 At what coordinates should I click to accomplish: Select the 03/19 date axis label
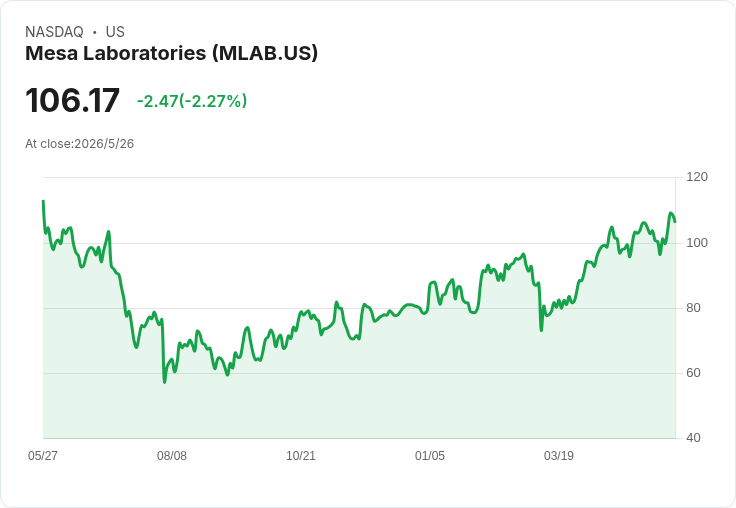pos(559,455)
